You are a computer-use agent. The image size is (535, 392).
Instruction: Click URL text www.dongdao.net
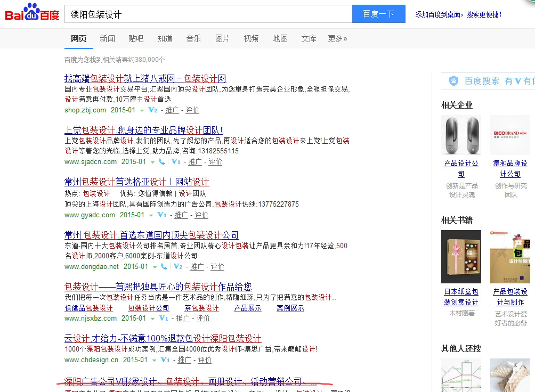(92, 266)
